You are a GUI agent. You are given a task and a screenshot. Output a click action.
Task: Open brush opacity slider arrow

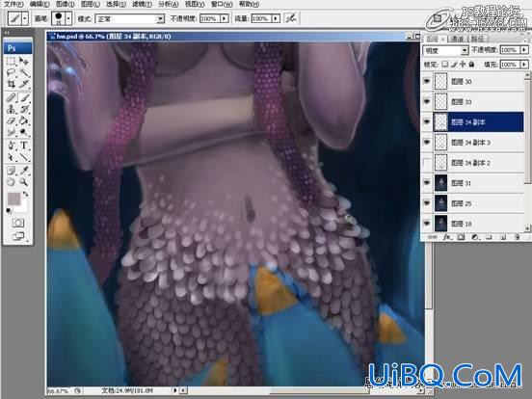click(x=224, y=18)
